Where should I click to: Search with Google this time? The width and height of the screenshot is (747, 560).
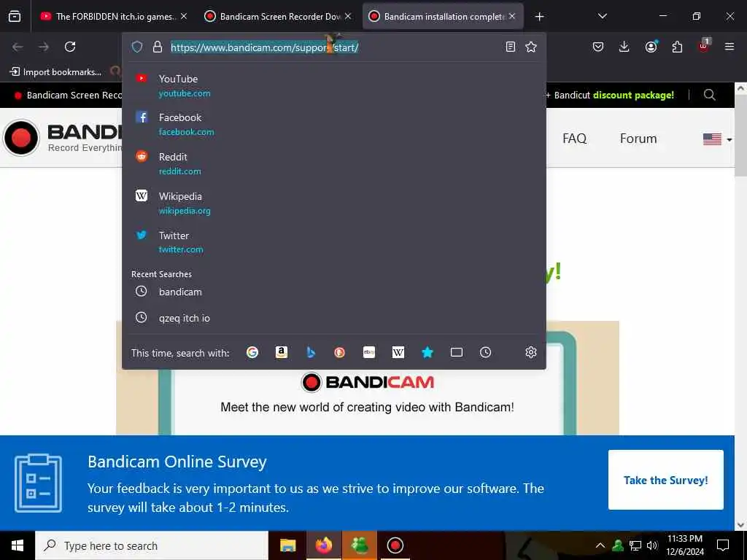(x=252, y=352)
